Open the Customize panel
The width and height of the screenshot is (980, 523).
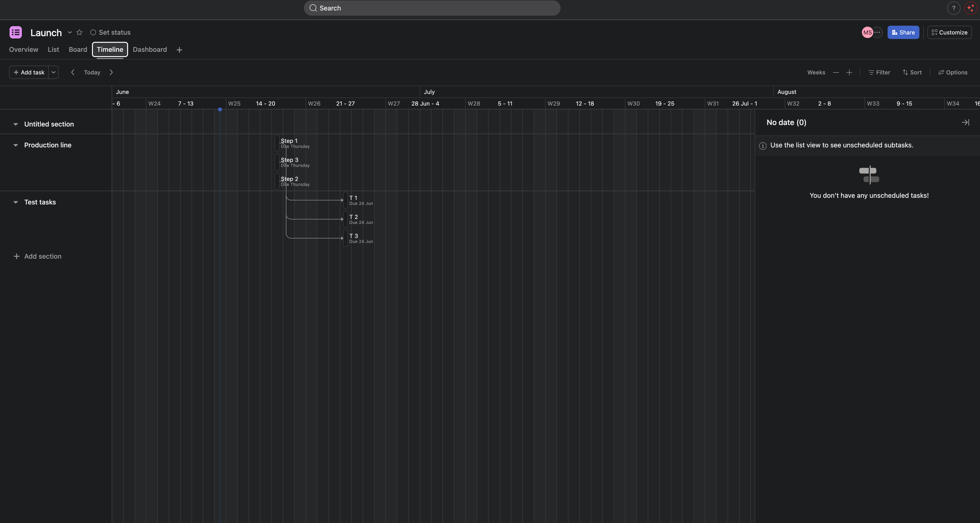tap(949, 32)
